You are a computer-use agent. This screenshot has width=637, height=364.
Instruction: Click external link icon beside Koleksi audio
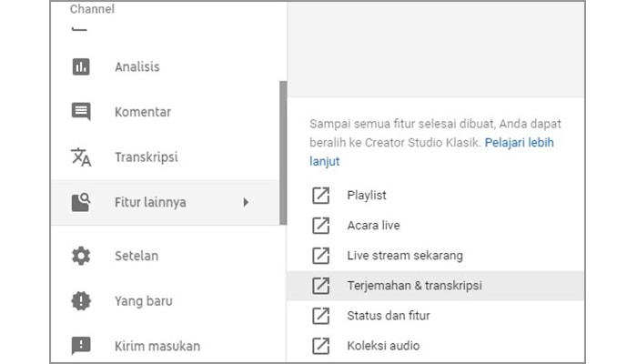[x=321, y=346]
